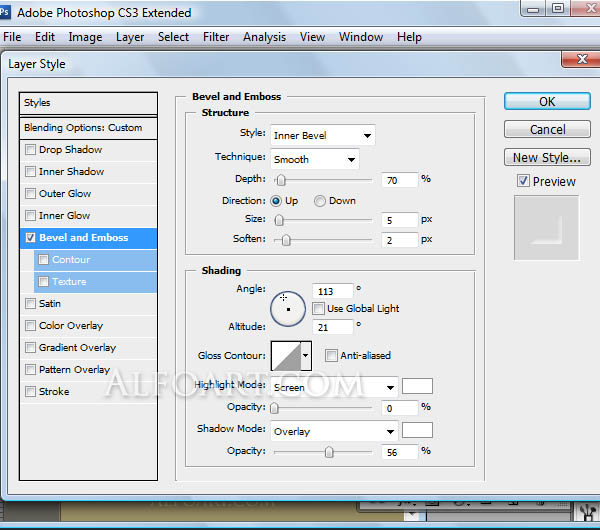Enable the Contour checkbox
Viewport: 600px width, 530px height.
(43, 259)
